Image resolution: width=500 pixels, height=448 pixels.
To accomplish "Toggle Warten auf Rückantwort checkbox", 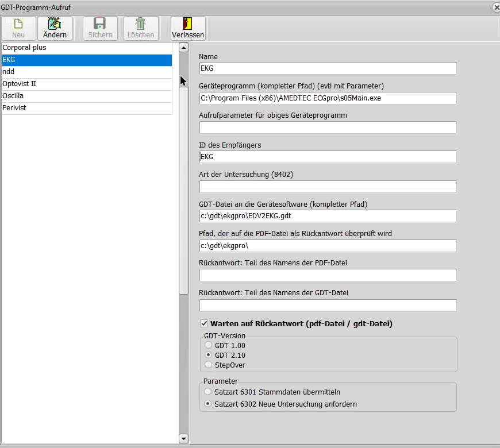I will coord(203,324).
